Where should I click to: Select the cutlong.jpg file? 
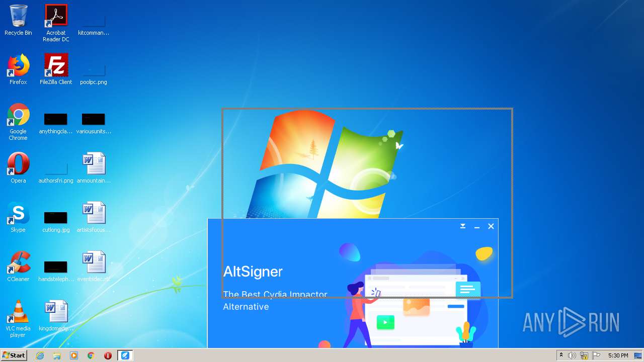click(x=56, y=221)
